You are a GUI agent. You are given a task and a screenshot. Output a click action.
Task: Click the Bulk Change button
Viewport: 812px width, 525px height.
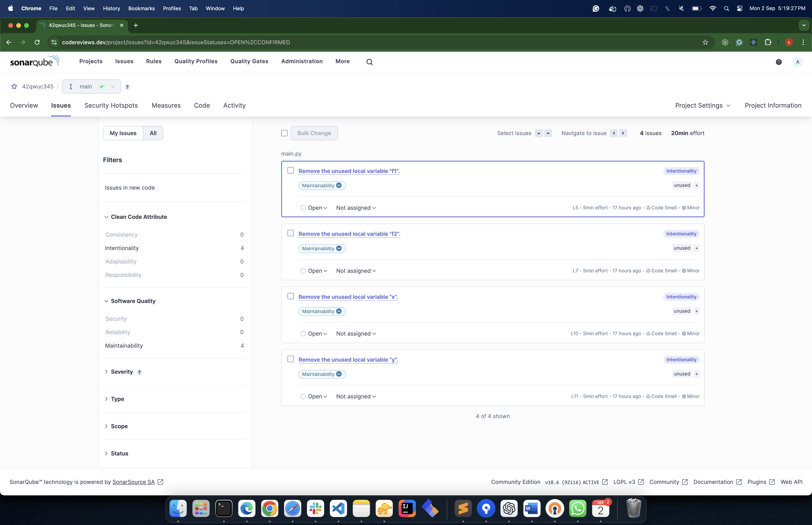[x=314, y=133]
